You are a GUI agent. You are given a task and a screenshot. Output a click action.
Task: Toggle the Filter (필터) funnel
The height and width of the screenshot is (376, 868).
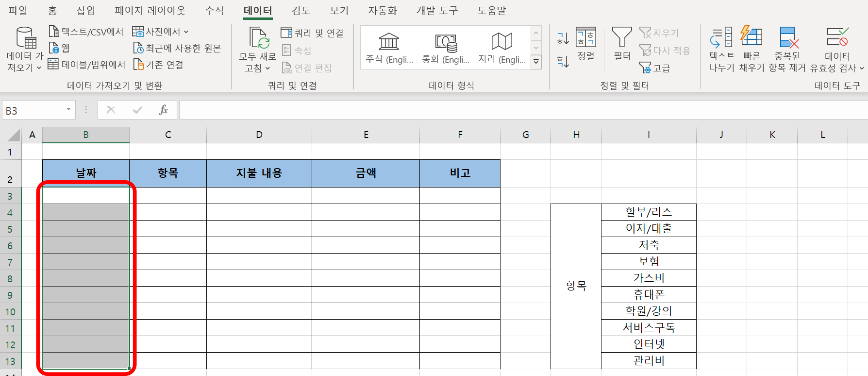(622, 44)
